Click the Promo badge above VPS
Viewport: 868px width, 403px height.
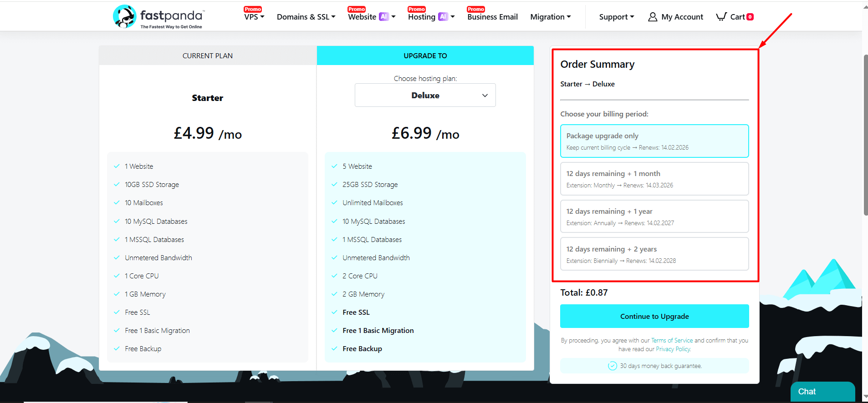[253, 9]
